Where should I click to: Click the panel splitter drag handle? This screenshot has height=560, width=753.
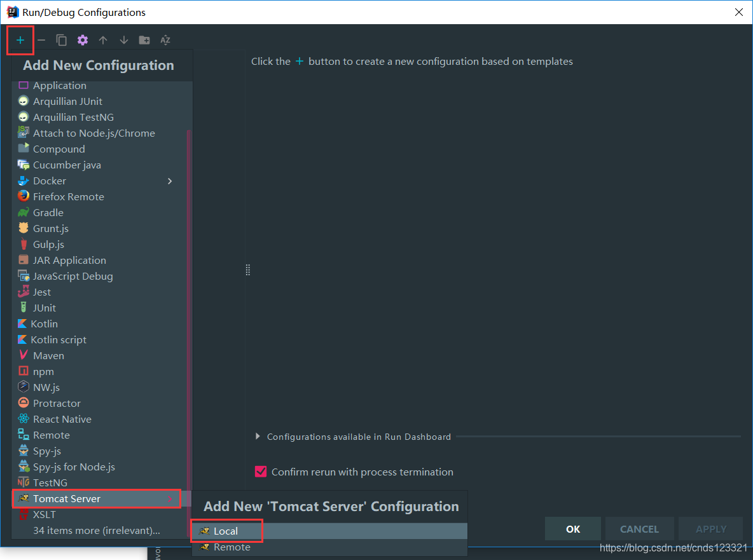pos(248,270)
